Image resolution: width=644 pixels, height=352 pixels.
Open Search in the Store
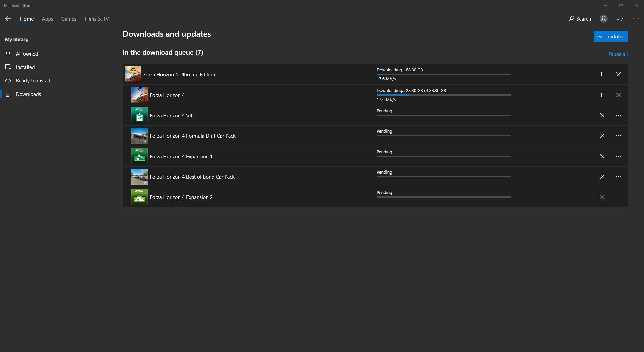coord(580,19)
